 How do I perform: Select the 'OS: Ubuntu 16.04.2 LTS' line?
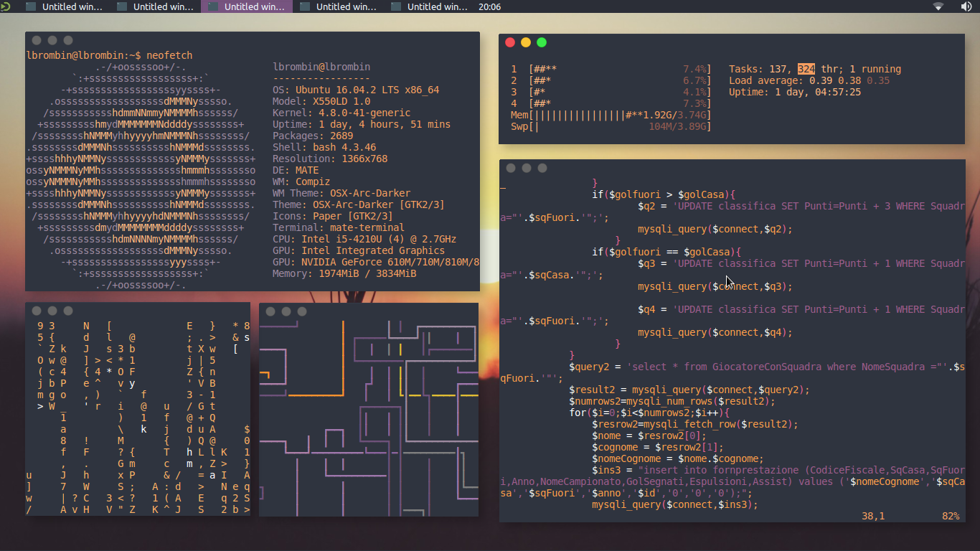[356, 90]
